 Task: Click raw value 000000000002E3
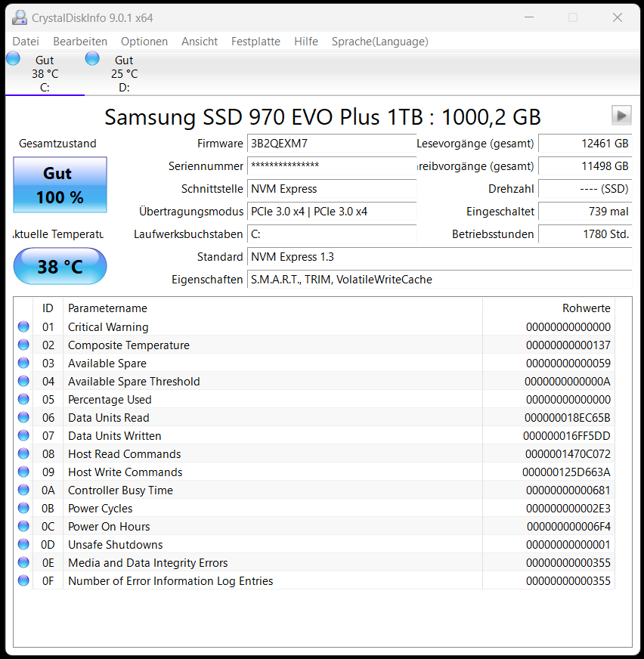click(x=568, y=508)
